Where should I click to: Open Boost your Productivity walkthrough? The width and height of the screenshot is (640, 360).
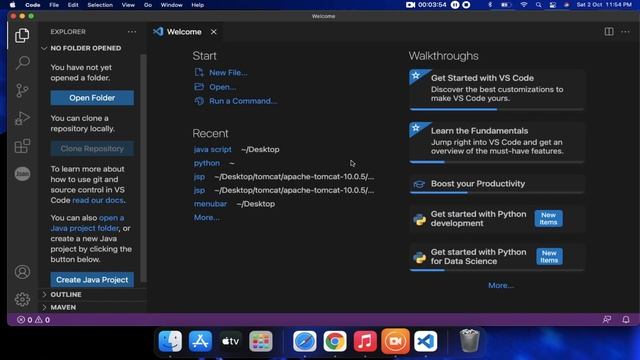[496, 184]
